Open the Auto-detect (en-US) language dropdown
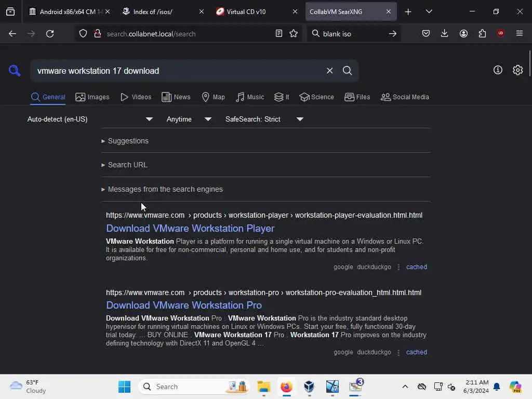 [90, 119]
